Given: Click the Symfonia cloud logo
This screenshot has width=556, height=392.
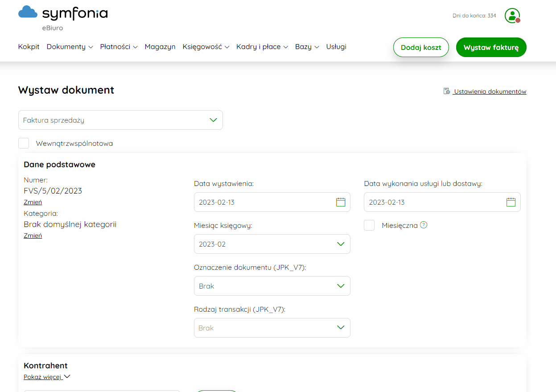Looking at the screenshot, I should tap(28, 12).
